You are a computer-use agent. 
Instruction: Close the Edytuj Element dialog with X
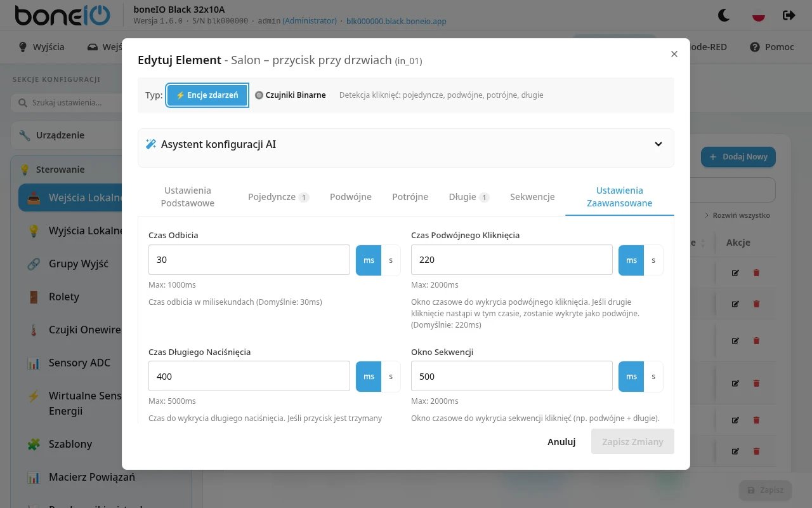point(674,54)
